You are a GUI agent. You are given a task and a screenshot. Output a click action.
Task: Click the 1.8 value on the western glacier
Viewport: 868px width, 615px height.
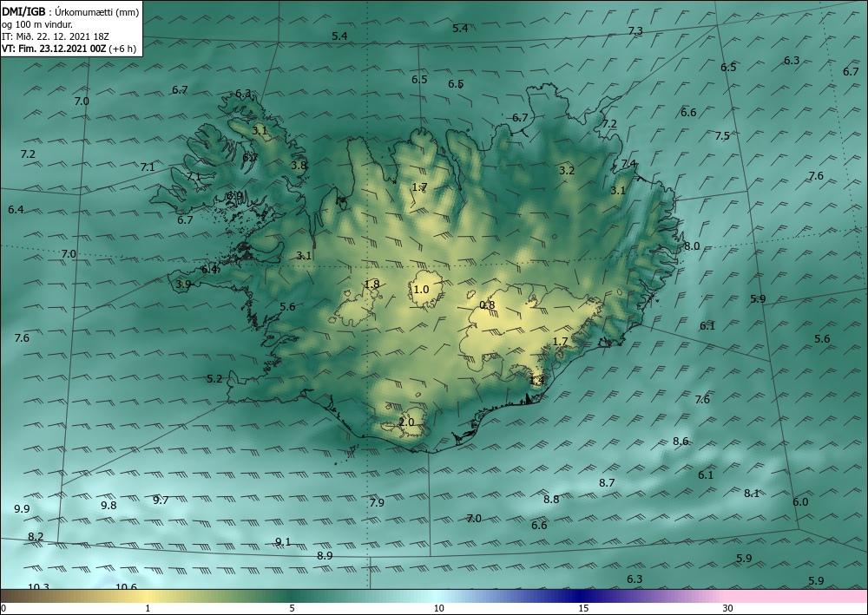point(372,285)
